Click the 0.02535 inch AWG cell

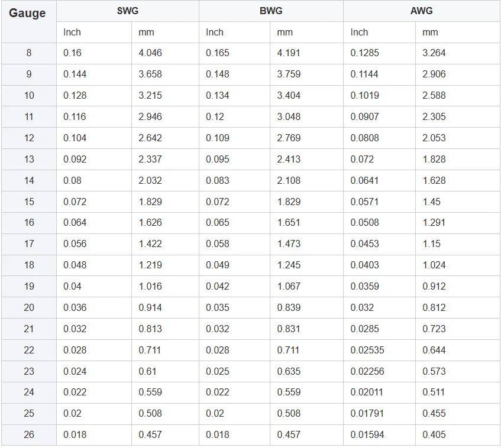coord(367,350)
